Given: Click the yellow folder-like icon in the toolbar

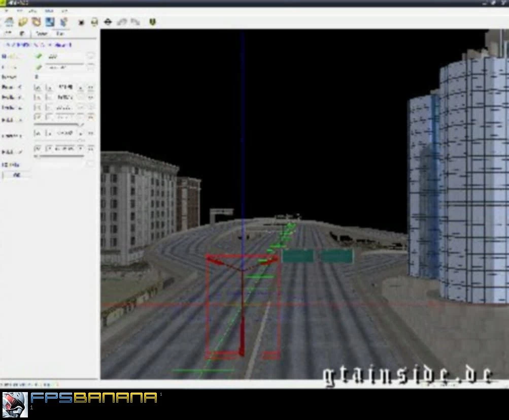Looking at the screenshot, I should pos(23,22).
